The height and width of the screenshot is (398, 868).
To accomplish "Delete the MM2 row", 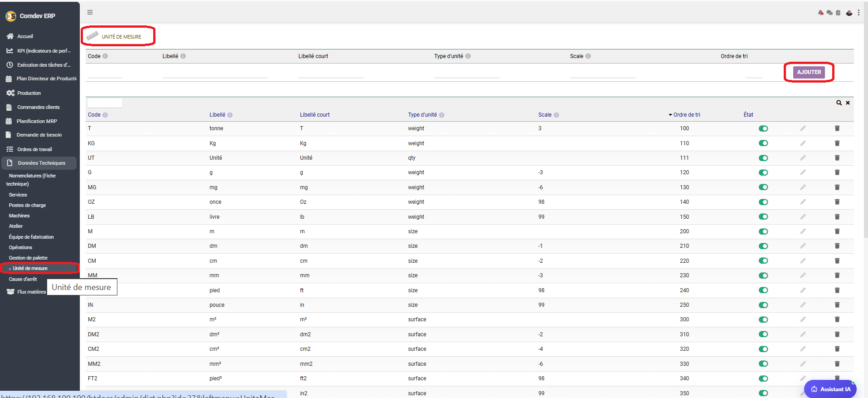I will [837, 364].
